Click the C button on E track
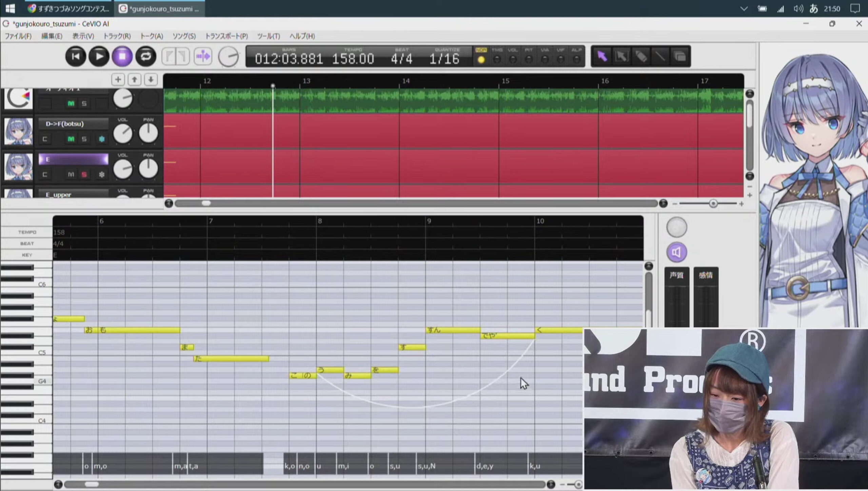The height and width of the screenshot is (491, 868). coord(45,175)
